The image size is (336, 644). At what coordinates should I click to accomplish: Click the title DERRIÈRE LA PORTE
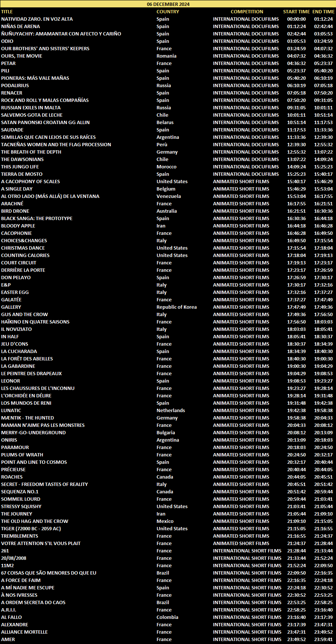[23, 270]
